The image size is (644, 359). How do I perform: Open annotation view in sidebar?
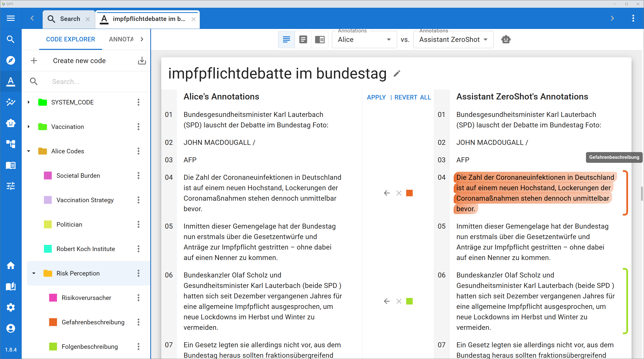coord(10,81)
